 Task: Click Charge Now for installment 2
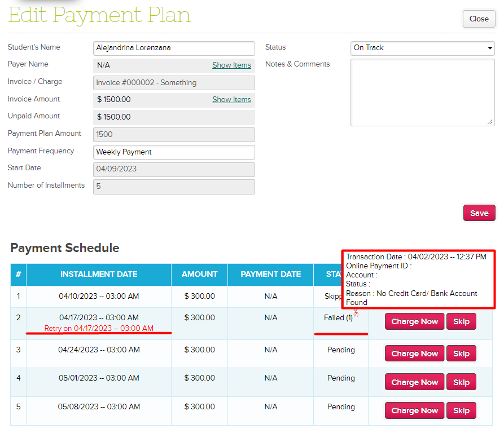414,322
